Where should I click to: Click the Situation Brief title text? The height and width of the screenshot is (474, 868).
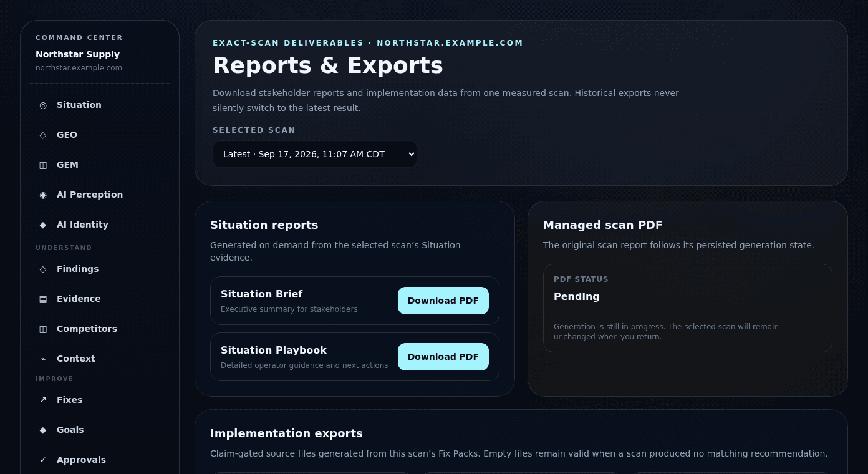tap(262, 294)
